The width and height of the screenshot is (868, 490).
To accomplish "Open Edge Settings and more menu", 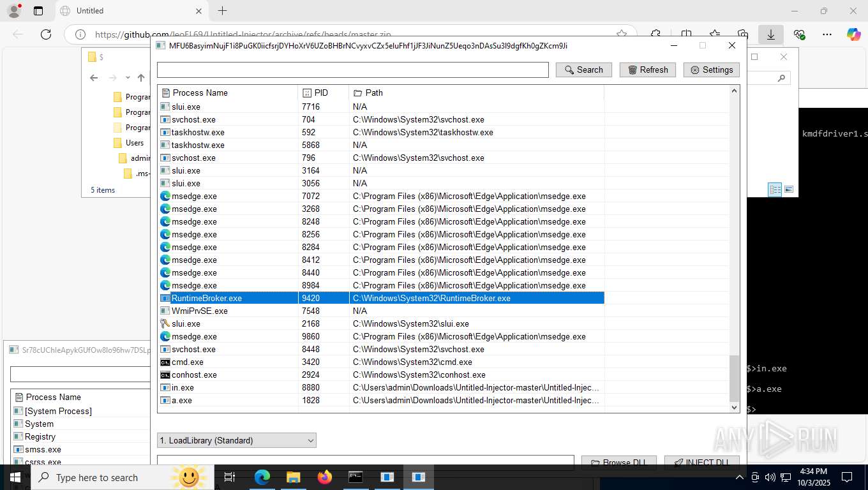I will tap(827, 34).
